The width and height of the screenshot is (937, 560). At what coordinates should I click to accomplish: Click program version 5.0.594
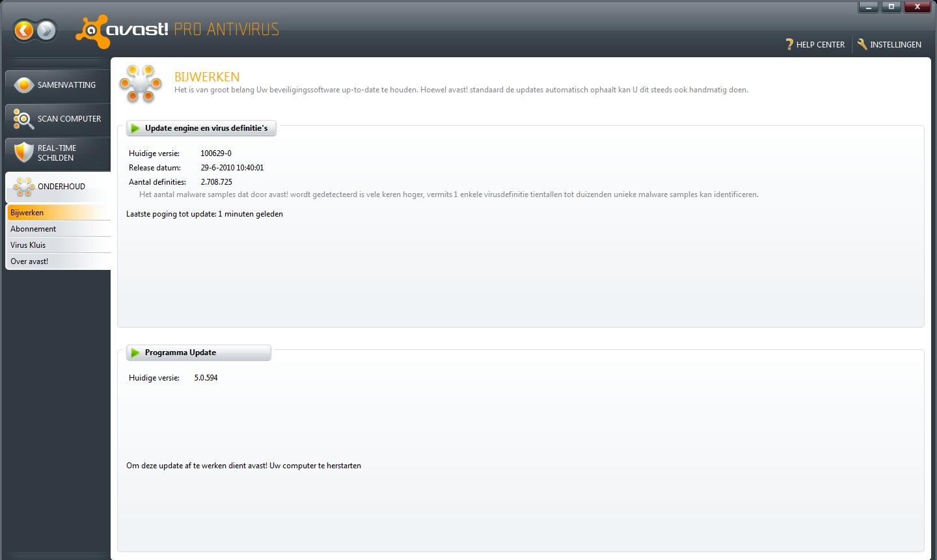206,378
